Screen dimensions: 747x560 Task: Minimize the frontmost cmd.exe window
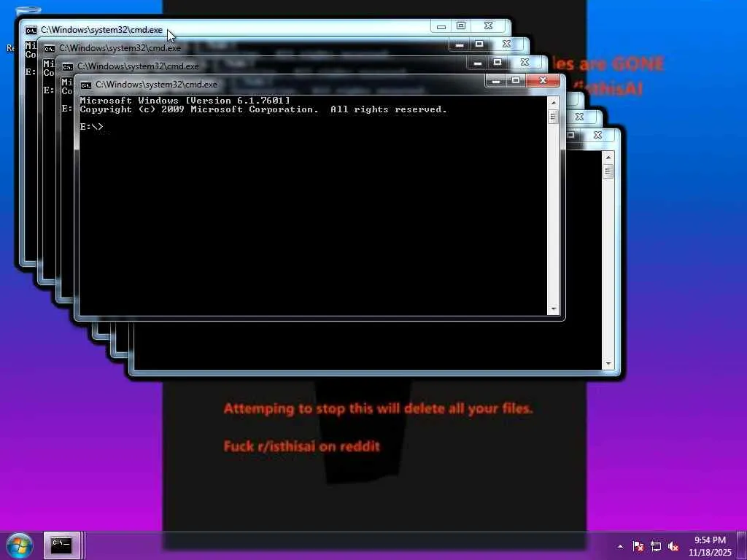click(495, 80)
